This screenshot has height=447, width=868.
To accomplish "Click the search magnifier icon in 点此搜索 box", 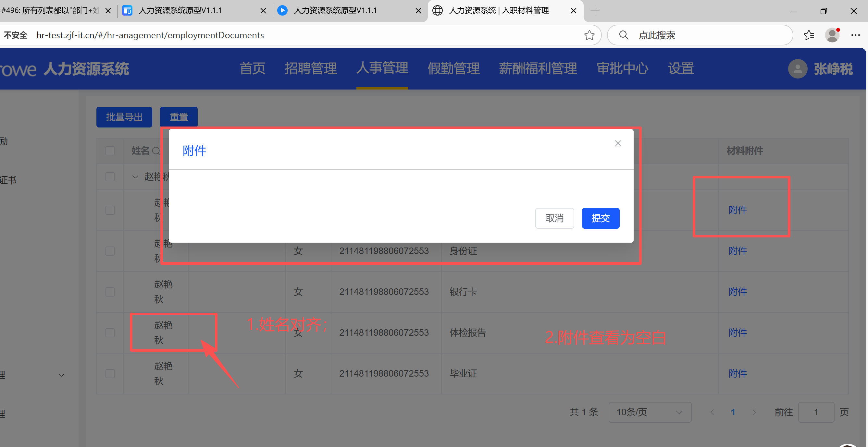I will [624, 35].
